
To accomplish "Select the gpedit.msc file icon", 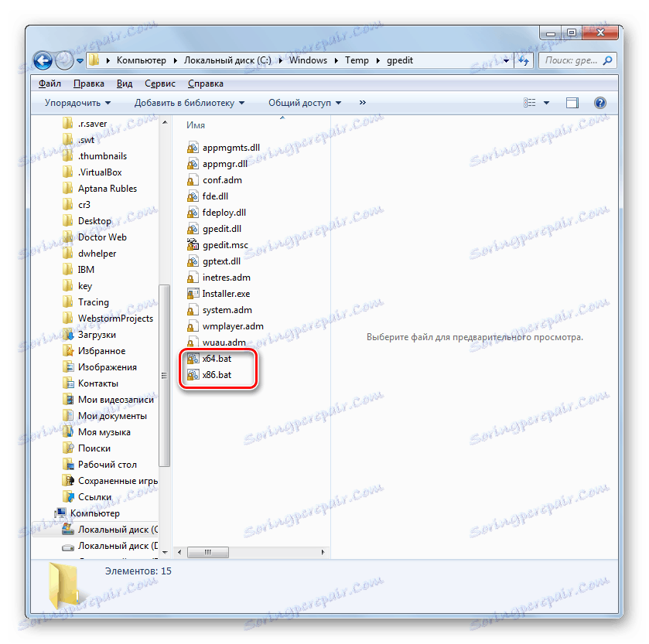I will 193,245.
